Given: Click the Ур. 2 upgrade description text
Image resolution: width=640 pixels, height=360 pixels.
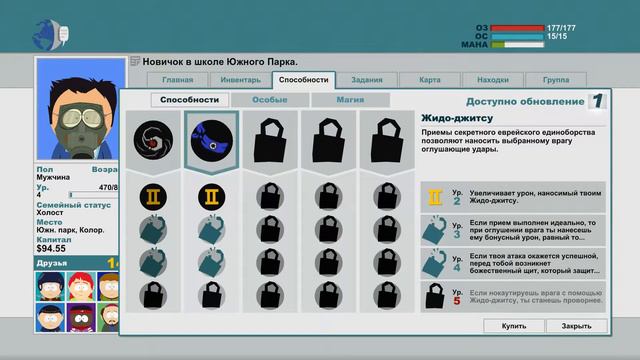Looking at the screenshot, I should pos(535,197).
